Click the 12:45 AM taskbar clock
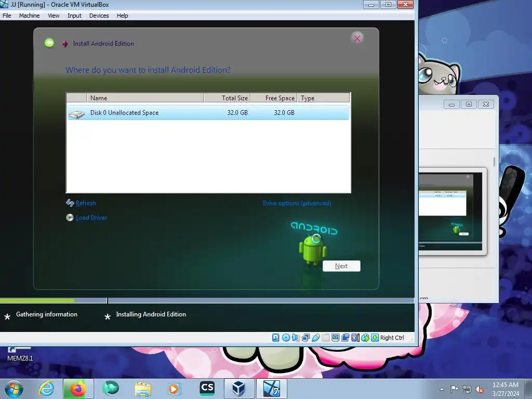The width and height of the screenshot is (532, 399). pos(506,385)
